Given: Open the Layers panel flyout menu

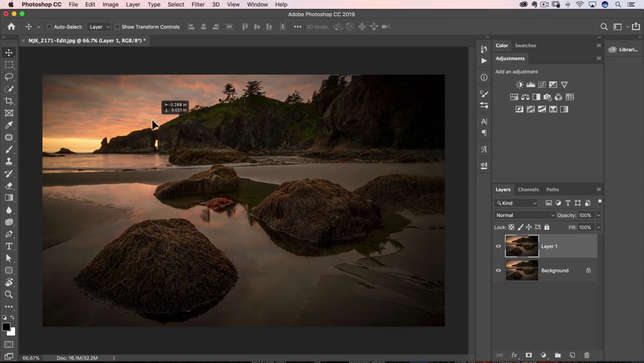Looking at the screenshot, I should [599, 190].
